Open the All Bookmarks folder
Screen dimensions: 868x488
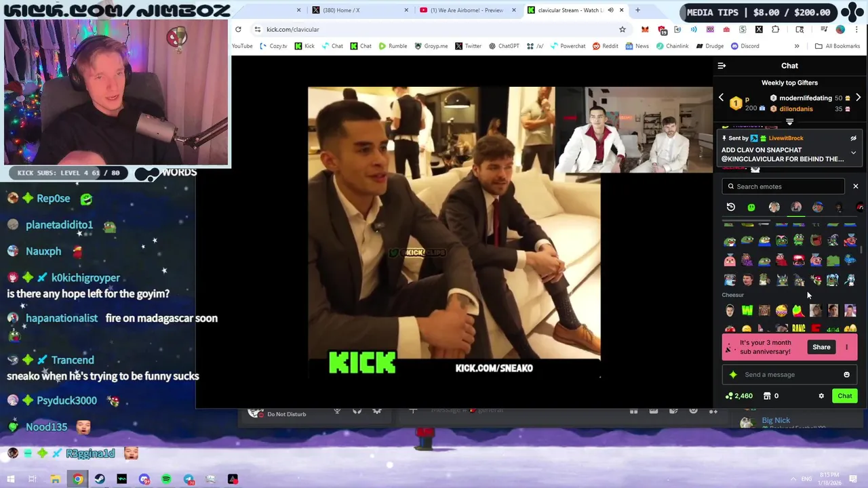[x=837, y=46]
